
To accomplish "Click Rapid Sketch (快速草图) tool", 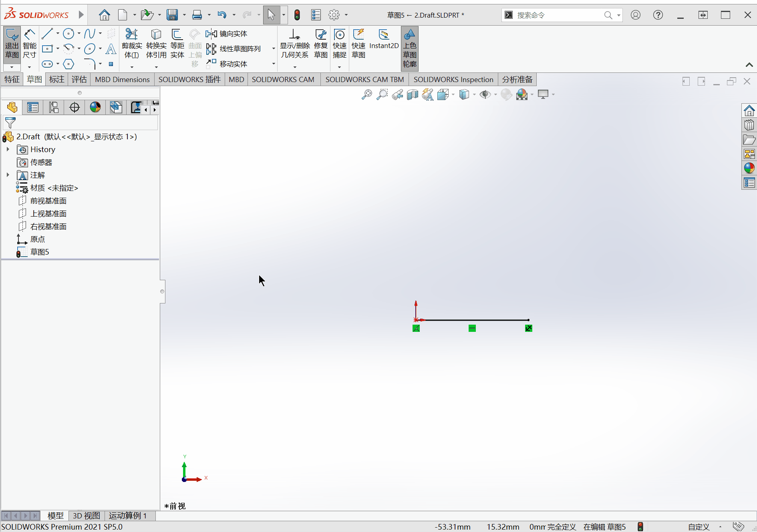I will (x=358, y=44).
